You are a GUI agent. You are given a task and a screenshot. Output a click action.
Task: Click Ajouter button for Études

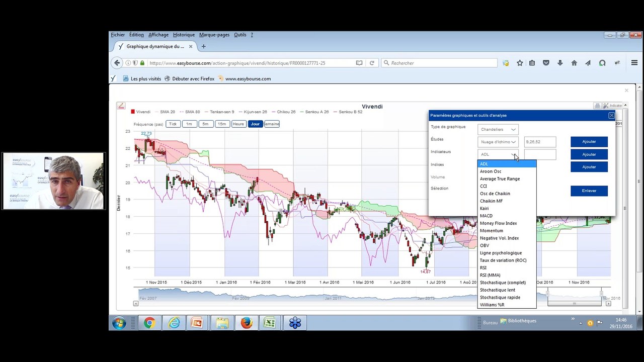point(589,142)
